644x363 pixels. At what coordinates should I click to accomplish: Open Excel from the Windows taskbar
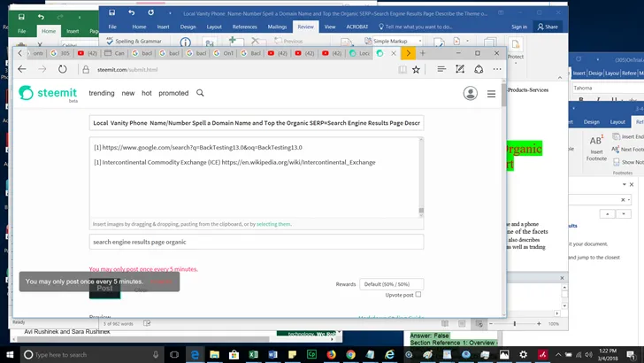click(253, 354)
